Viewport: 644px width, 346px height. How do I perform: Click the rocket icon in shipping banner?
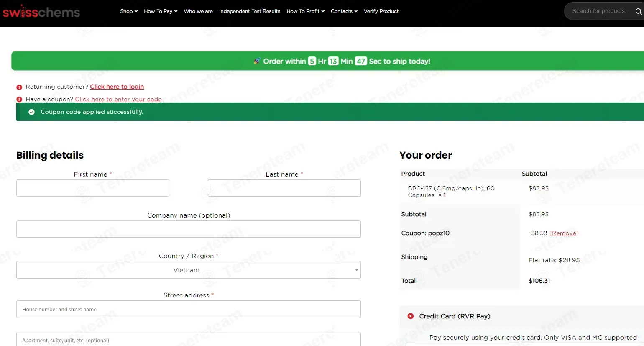257,61
